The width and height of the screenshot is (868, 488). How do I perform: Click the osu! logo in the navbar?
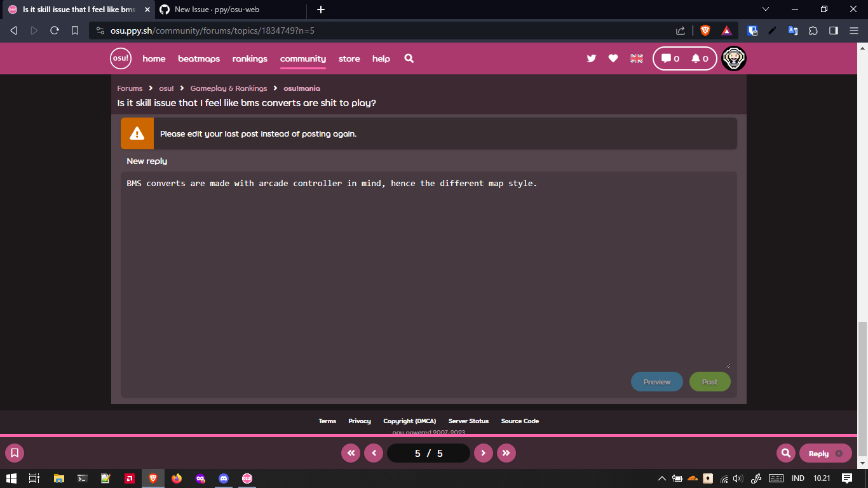coord(120,58)
